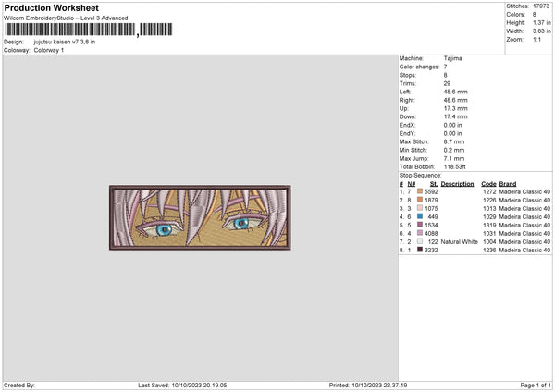Viewport: 555px width, 392px height.
Task: Click the Machine value 'Tajima'
Action: tap(452, 58)
